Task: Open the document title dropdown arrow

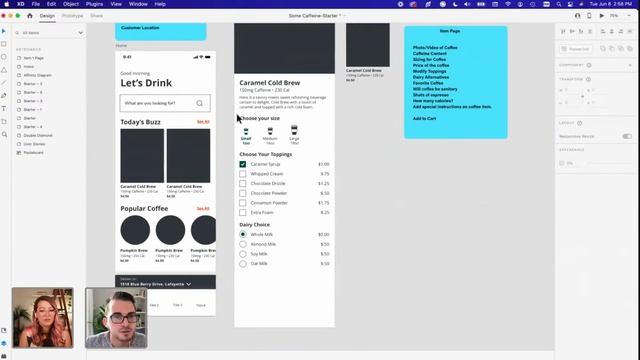Action: pos(344,16)
